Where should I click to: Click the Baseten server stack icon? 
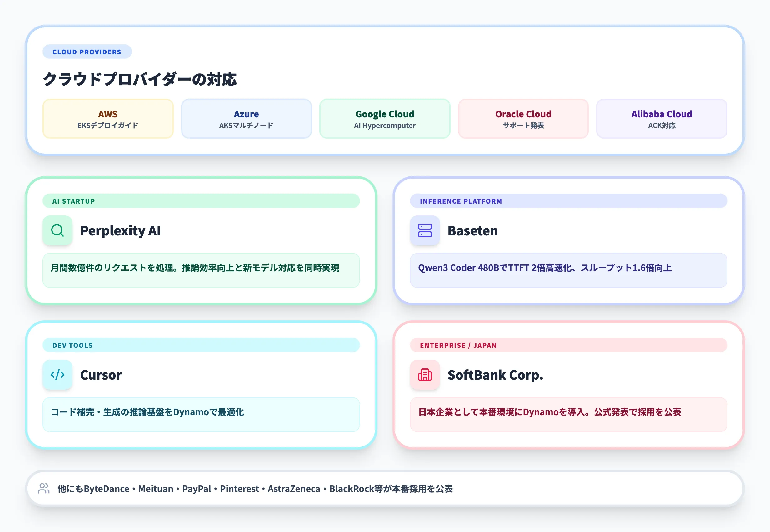pyautogui.click(x=425, y=230)
